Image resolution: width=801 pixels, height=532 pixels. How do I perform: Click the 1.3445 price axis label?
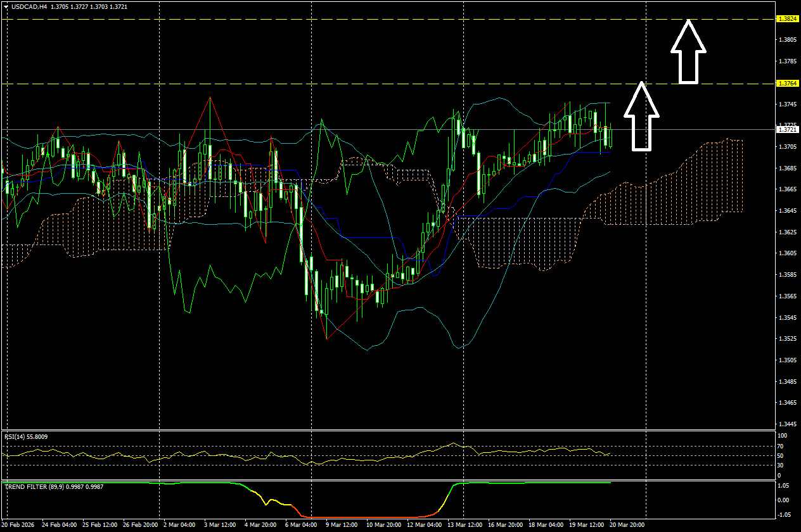coord(787,424)
